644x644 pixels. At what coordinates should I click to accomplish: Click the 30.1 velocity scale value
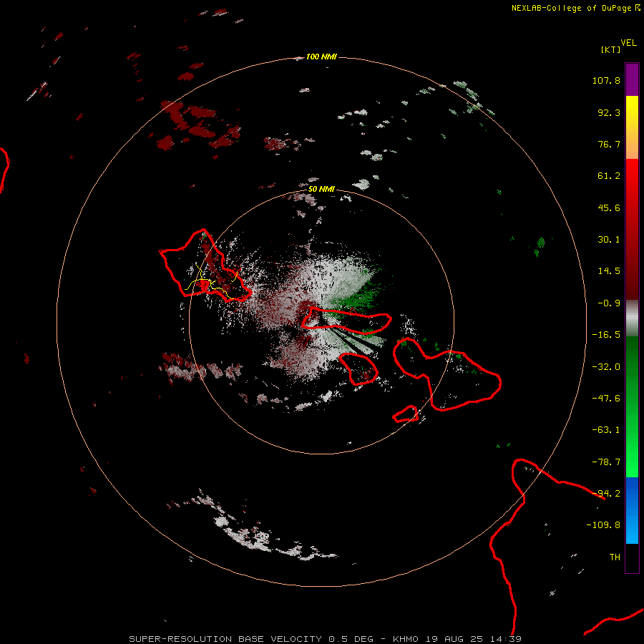click(x=609, y=240)
